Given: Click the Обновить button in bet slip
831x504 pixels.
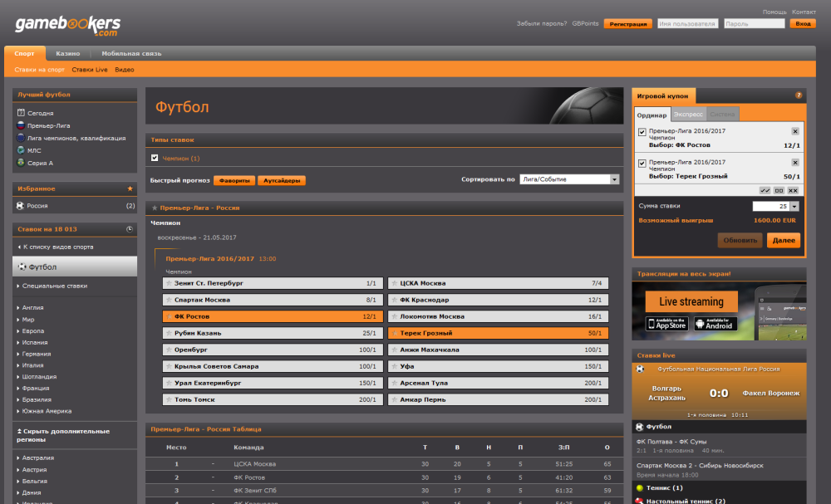Looking at the screenshot, I should coord(740,240).
